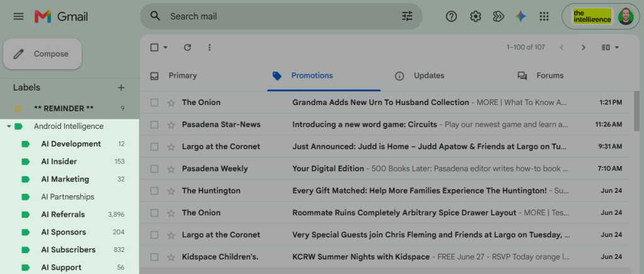
Task: Open the More options three-dot menu
Action: click(209, 47)
